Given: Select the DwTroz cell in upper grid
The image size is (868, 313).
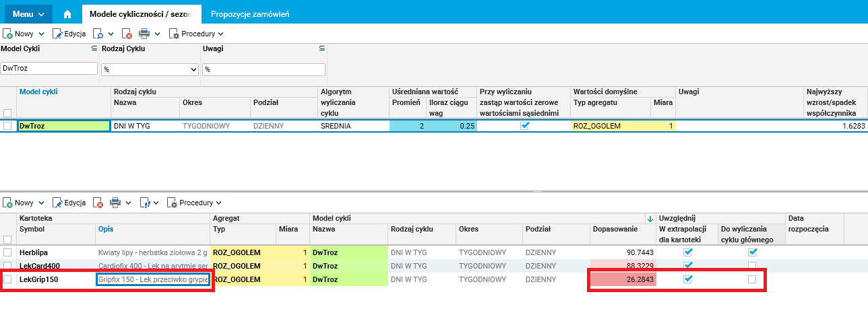Looking at the screenshot, I should pos(64,126).
